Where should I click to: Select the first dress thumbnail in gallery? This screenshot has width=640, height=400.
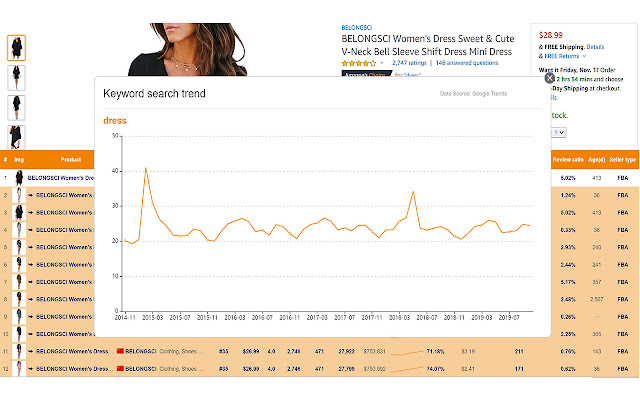pyautogui.click(x=16, y=48)
